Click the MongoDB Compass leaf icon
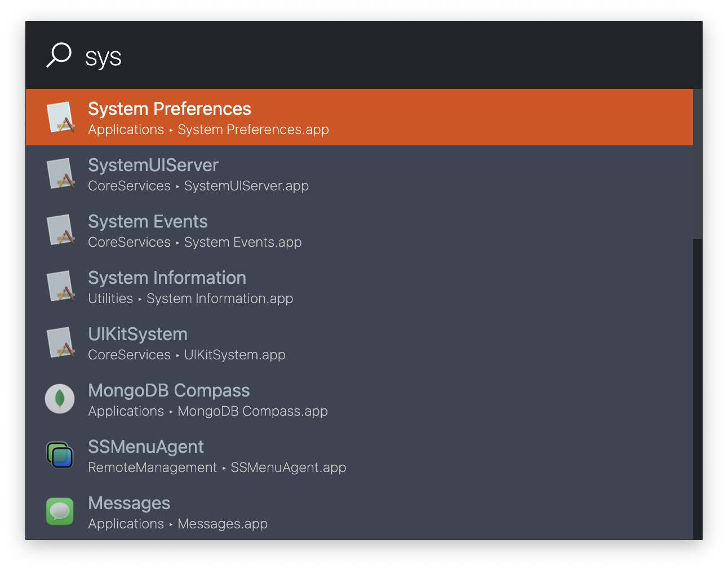This screenshot has height=570, width=728. [60, 399]
